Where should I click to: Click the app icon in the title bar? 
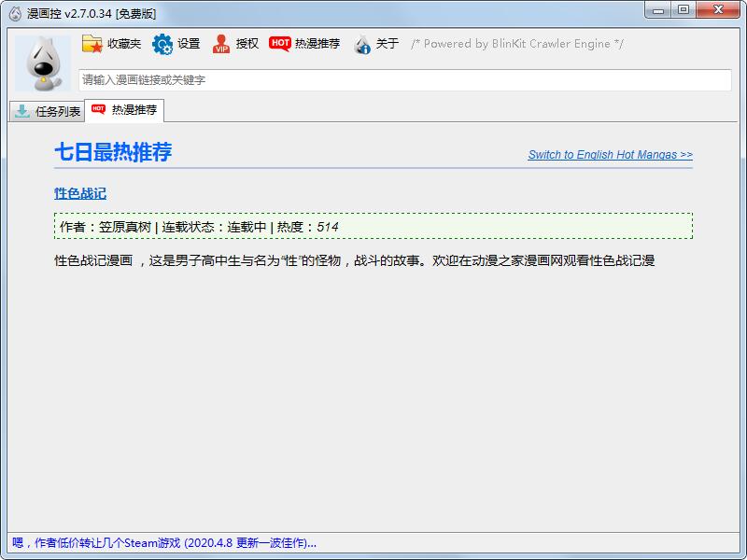pos(15,13)
